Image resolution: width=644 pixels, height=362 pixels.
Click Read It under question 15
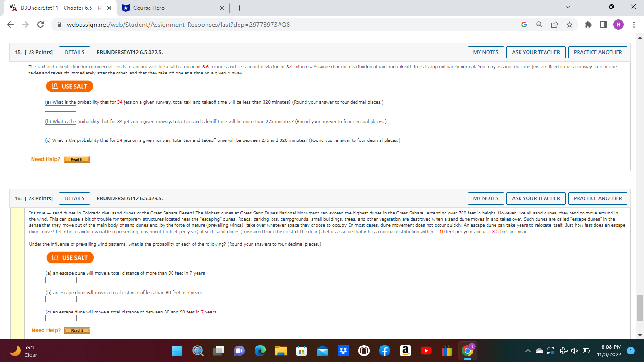click(x=76, y=159)
